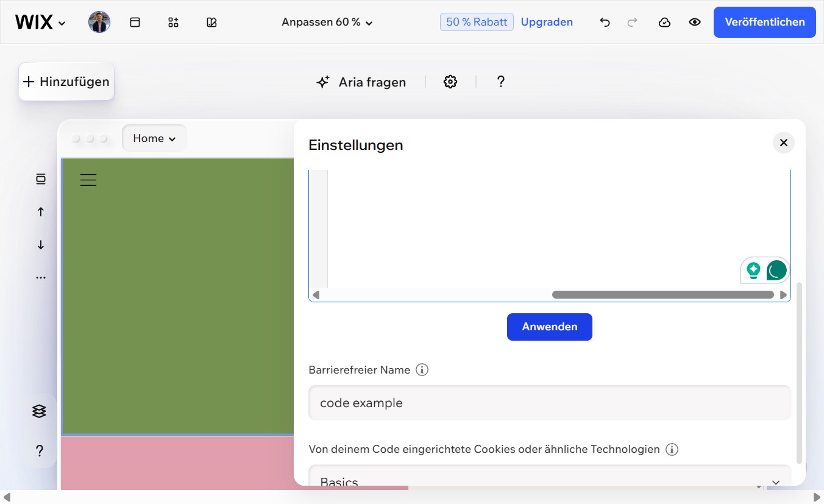Expand the Anpassen 60 % zoom dropdown
Viewport: 824px width, 504px height.
(327, 22)
